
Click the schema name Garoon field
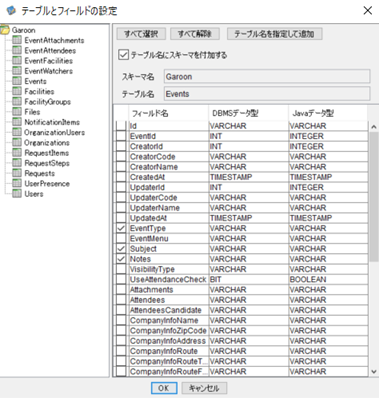(267, 77)
